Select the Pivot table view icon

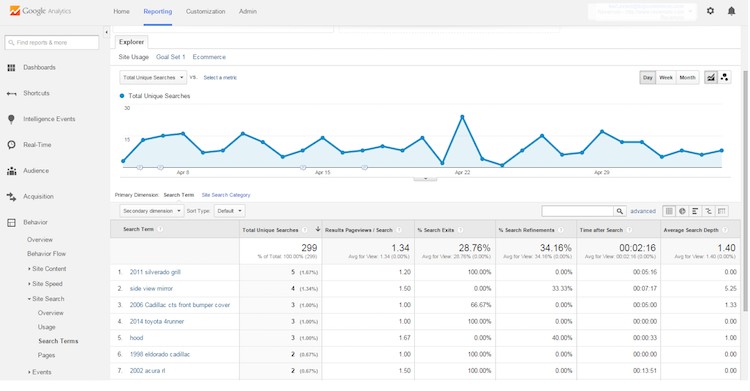point(722,211)
